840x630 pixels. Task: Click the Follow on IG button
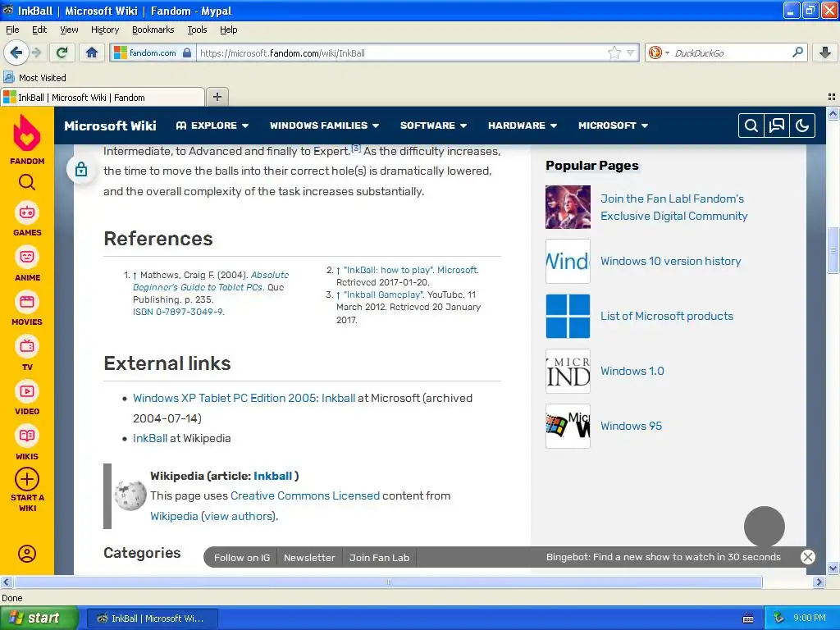click(242, 557)
